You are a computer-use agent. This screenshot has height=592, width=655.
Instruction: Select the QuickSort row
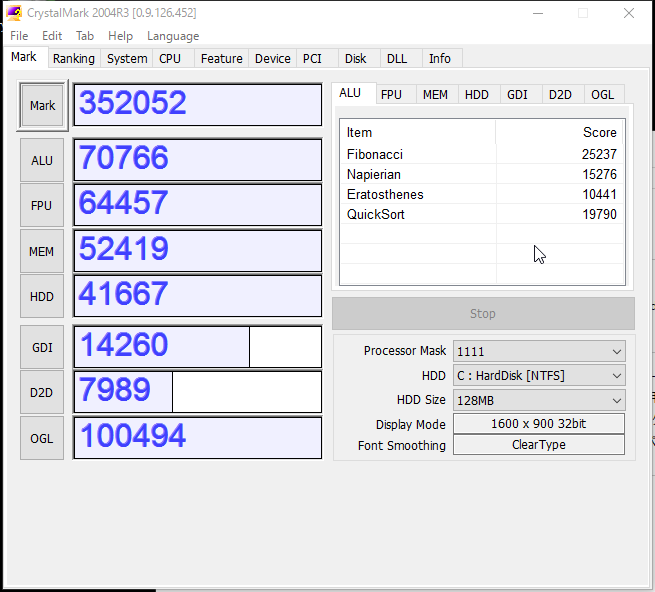pos(482,214)
